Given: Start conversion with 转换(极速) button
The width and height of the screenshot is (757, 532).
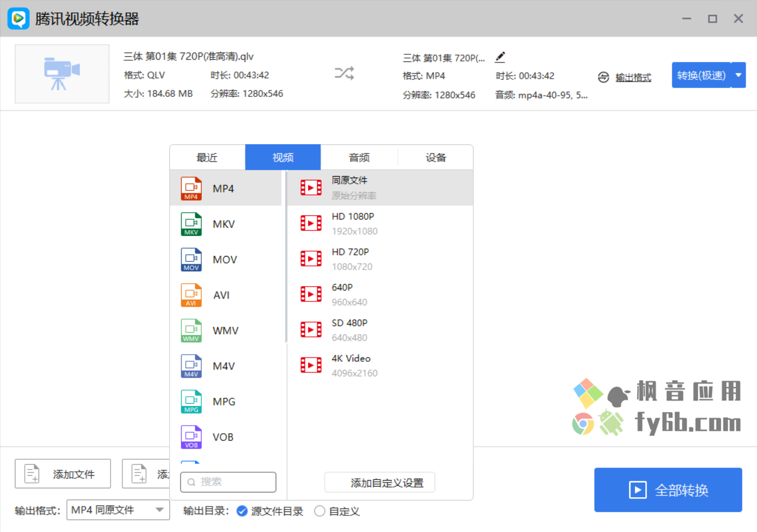Looking at the screenshot, I should pos(701,75).
